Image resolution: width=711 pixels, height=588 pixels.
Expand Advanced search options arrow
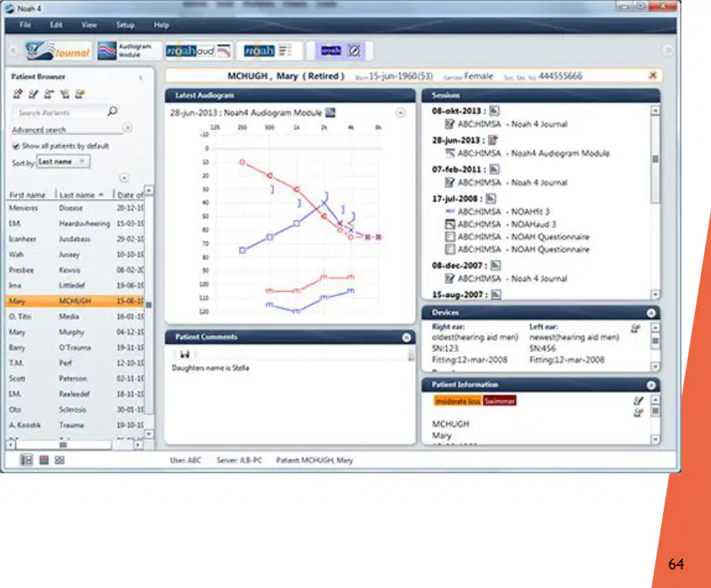click(127, 128)
